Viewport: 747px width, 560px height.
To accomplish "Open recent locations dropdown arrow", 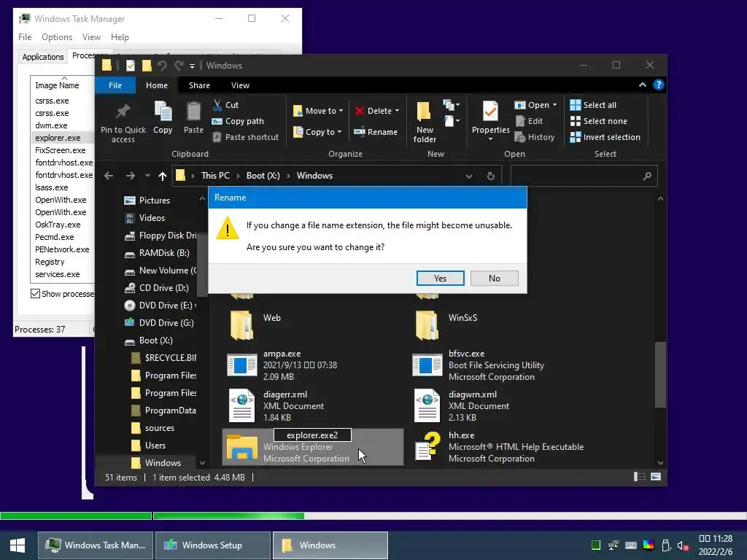I will tap(147, 176).
